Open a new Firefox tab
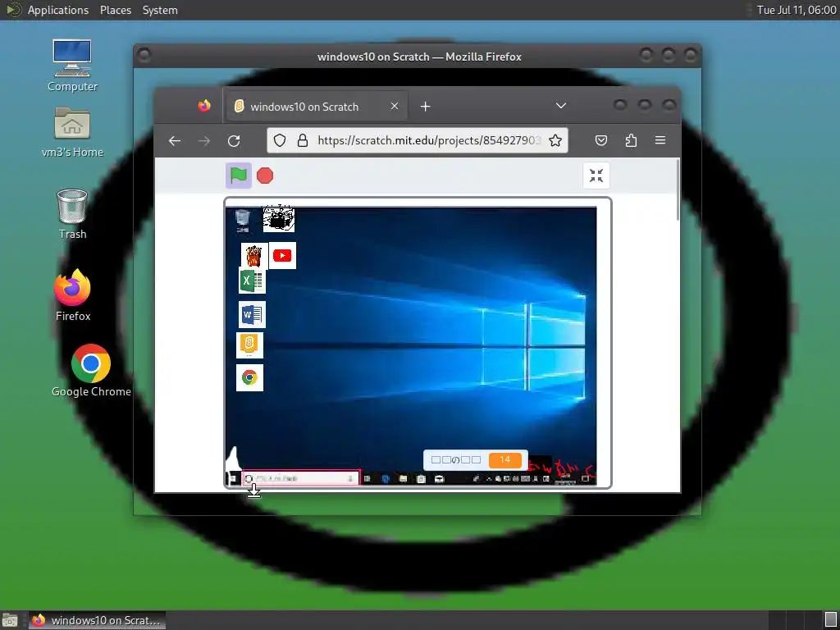This screenshot has width=840, height=630. click(x=426, y=106)
